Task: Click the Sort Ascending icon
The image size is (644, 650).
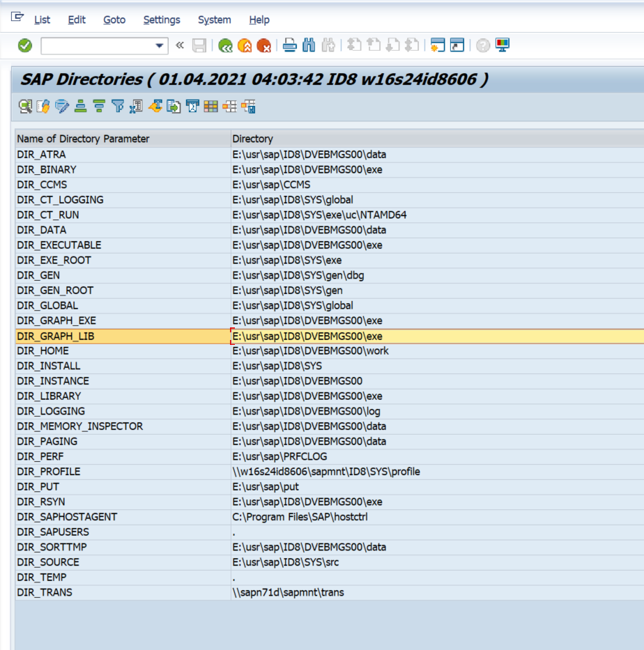Action: coord(81,107)
